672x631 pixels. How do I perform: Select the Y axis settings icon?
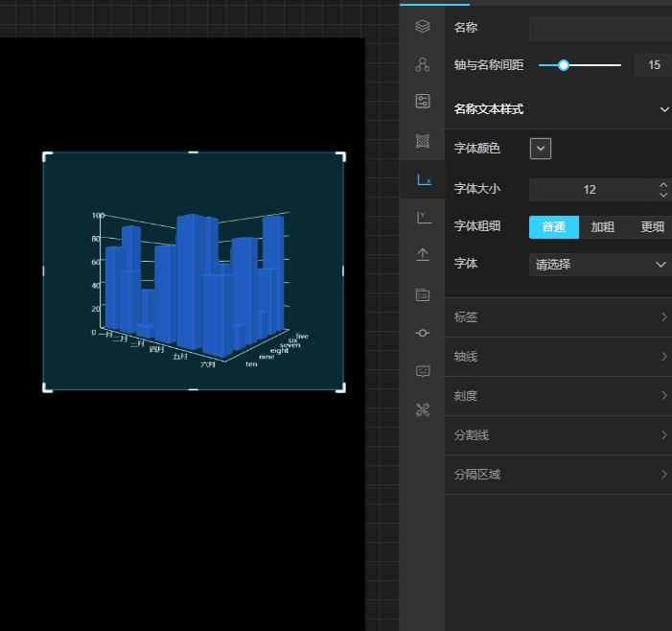point(424,218)
